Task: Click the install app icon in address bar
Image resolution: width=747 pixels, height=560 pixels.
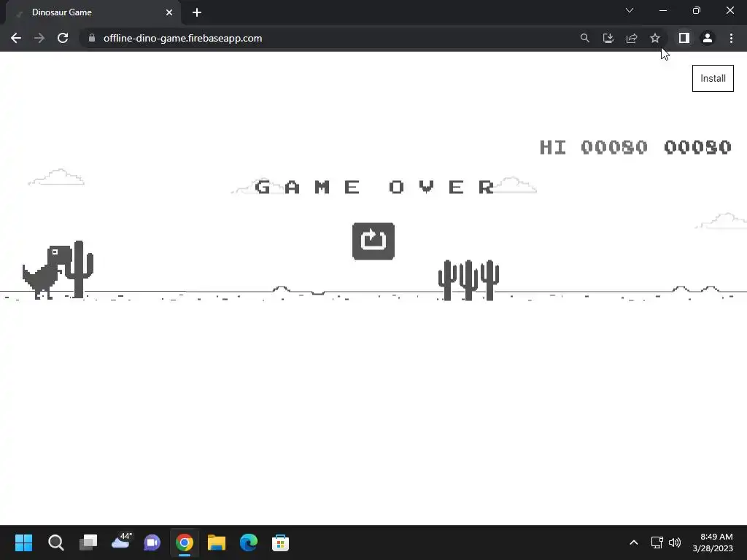Action: coord(608,38)
